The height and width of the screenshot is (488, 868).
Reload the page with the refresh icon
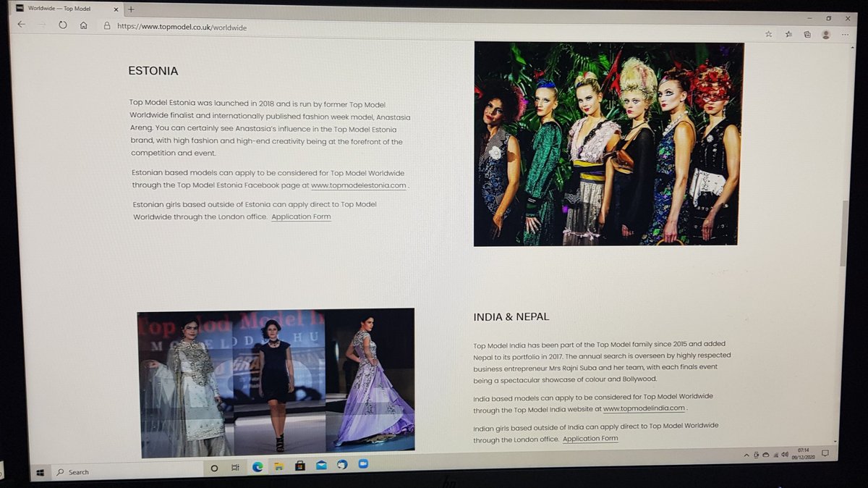click(63, 24)
